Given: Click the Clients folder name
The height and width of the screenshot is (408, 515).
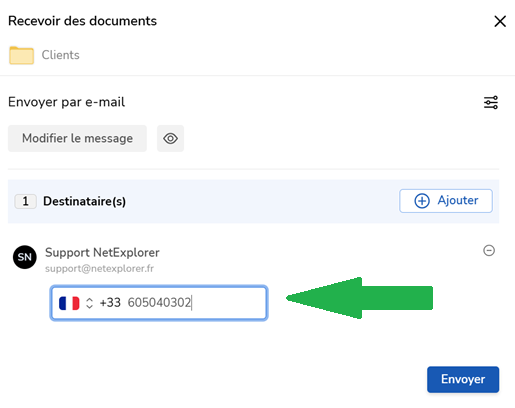Looking at the screenshot, I should point(61,55).
